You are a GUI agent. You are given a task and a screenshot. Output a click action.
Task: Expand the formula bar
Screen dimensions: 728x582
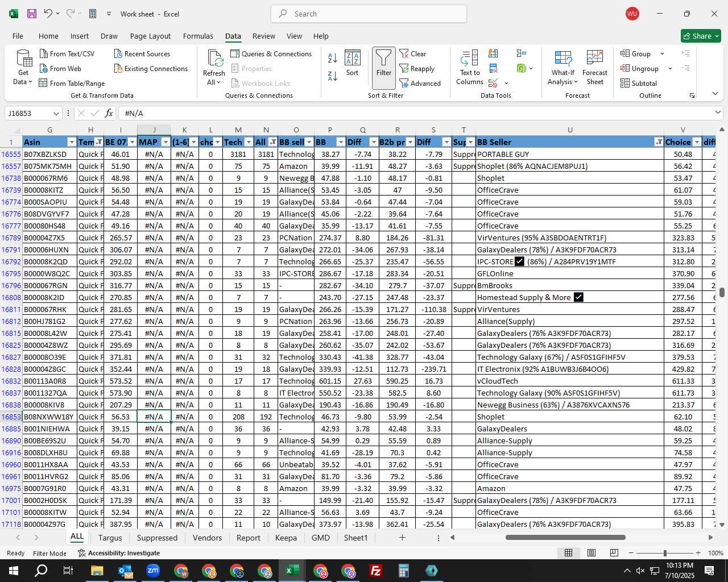point(718,113)
